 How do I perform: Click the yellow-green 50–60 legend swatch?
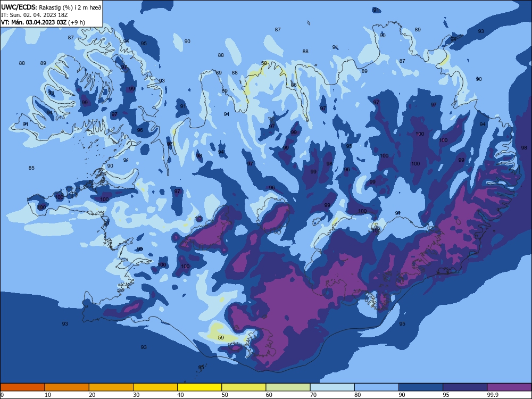click(x=244, y=387)
